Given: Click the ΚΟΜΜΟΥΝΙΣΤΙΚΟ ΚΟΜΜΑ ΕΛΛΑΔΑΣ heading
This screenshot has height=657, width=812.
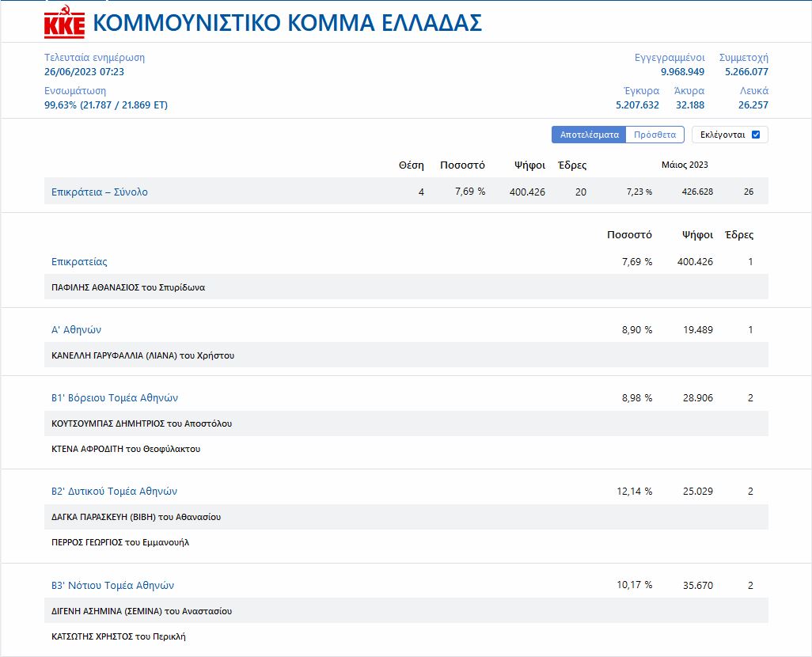Looking at the screenshot, I should [287, 23].
